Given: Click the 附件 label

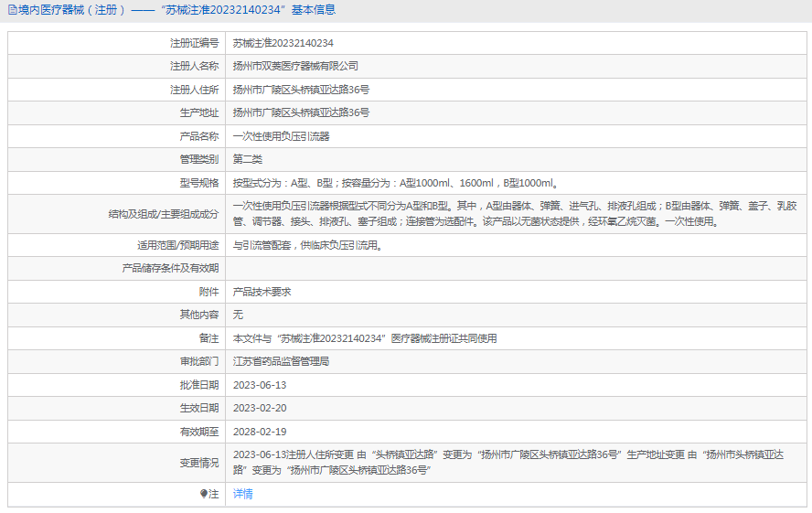Looking at the screenshot, I should coord(208,292).
